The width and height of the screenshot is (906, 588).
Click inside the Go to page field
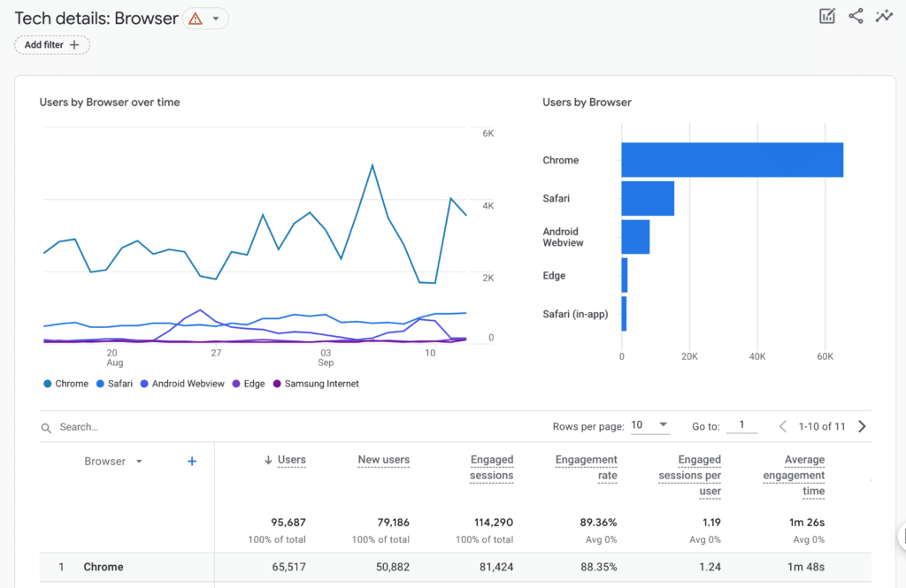(x=741, y=425)
